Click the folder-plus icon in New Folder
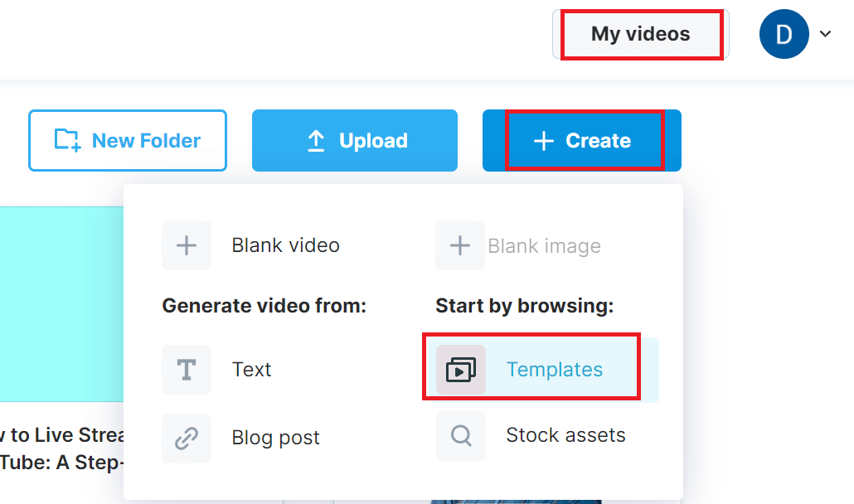This screenshot has height=504, width=854. point(67,141)
